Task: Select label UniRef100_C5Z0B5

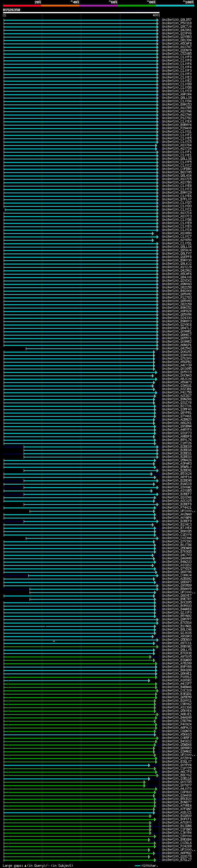Action: pos(177,54)
